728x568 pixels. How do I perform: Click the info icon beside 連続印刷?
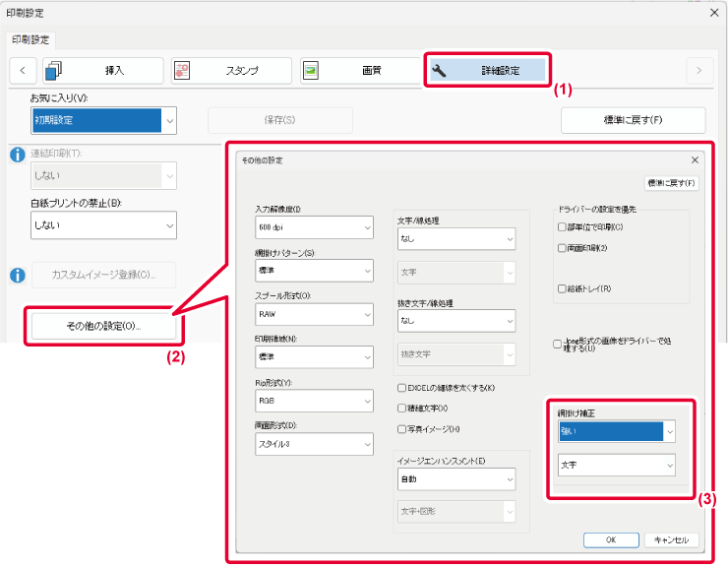(x=17, y=155)
